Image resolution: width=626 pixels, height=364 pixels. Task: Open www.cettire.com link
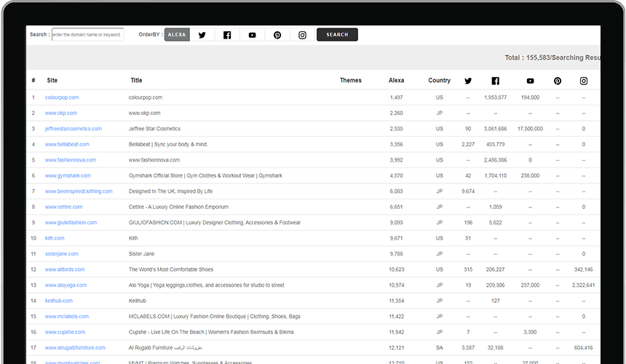tap(63, 207)
